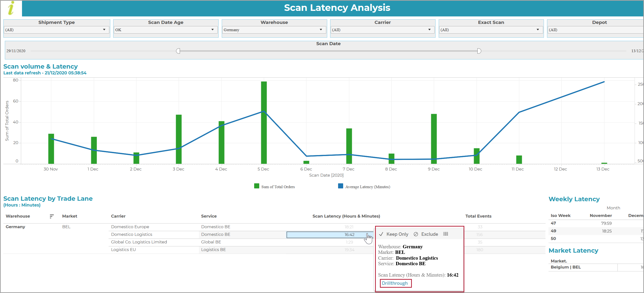
Task: Click the right Scan Date slider handle
Action: [479, 51]
